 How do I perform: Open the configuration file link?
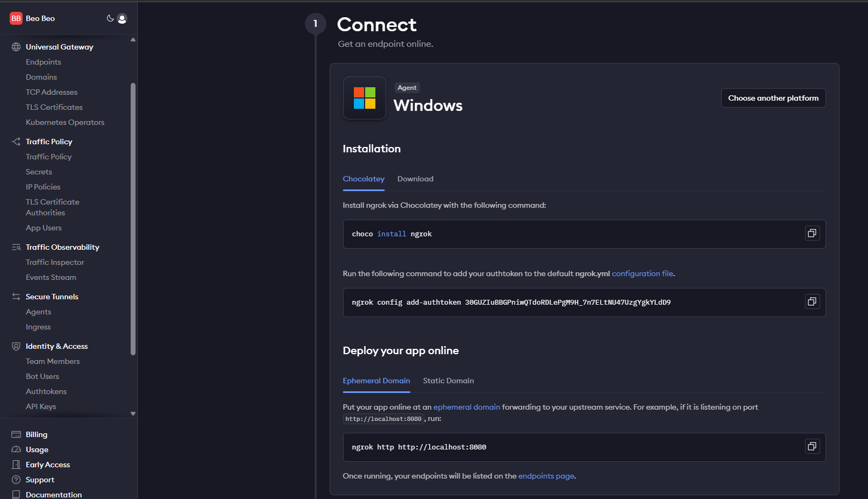point(642,273)
